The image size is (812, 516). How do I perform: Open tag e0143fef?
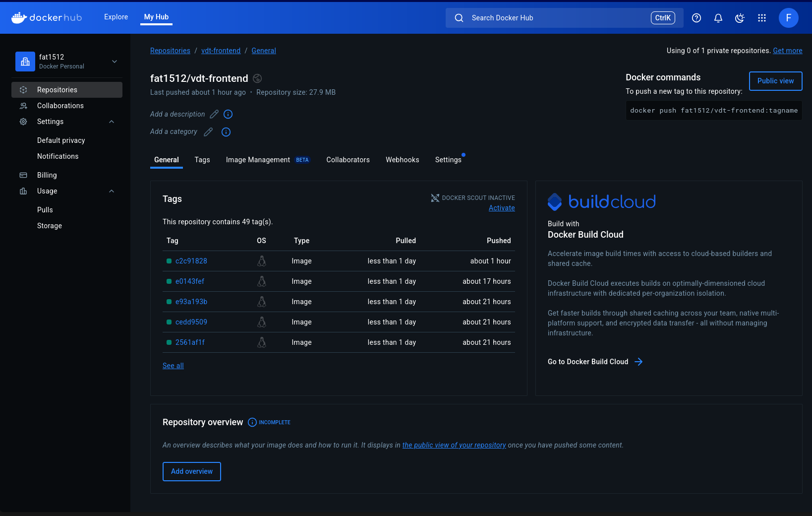(x=190, y=281)
